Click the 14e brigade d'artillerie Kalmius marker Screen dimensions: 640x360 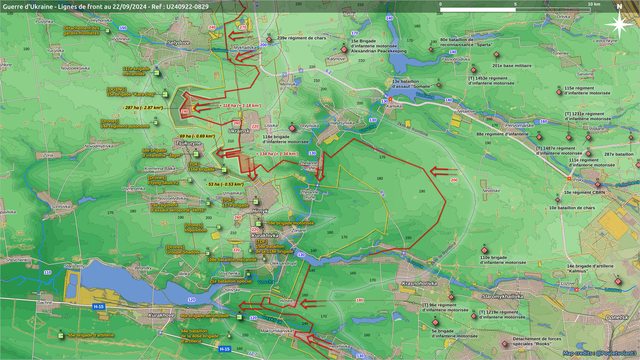(x=618, y=282)
